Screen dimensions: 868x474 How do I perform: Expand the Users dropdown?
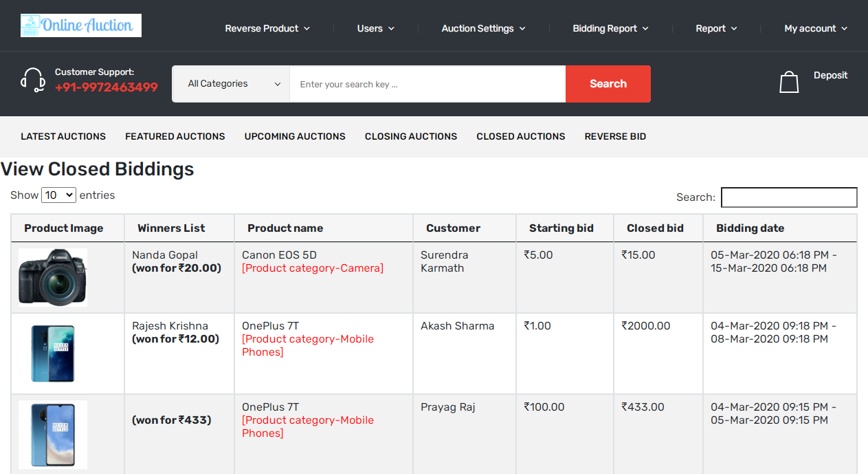[375, 28]
